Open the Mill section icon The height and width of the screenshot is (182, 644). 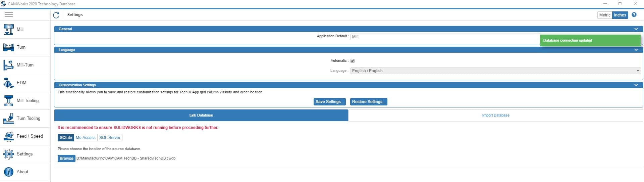click(x=9, y=30)
